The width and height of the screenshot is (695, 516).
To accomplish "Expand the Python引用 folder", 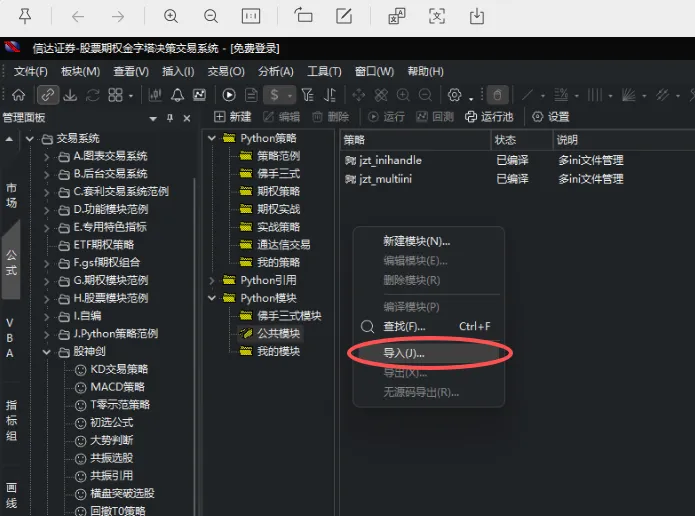I will click(212, 281).
